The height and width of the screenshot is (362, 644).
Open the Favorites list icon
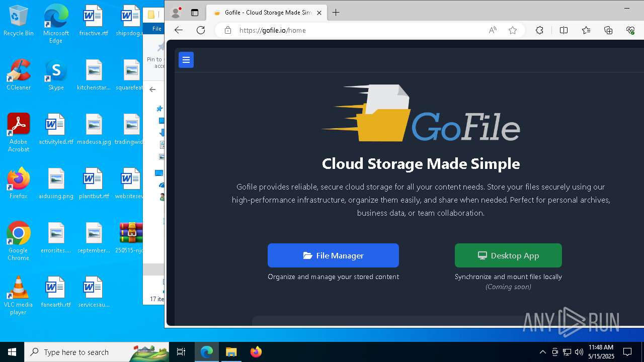tap(586, 30)
